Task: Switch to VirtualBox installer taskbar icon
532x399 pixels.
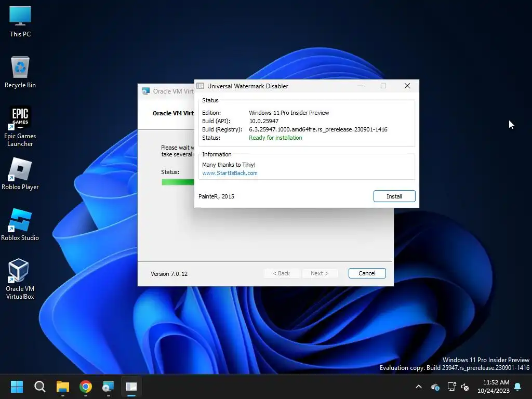Action: tap(108, 387)
